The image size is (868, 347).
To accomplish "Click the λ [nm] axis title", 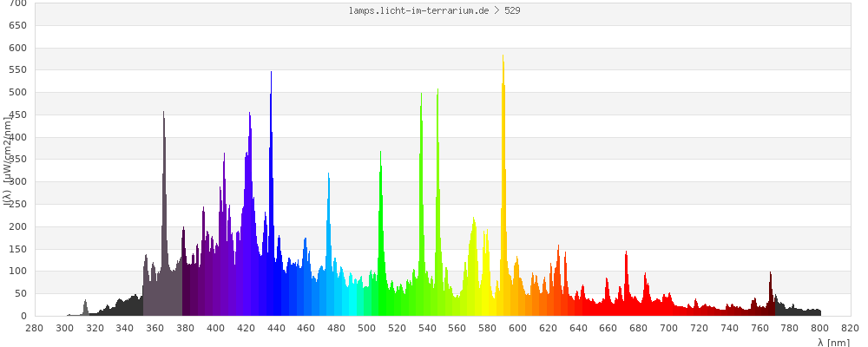I will tap(833, 342).
